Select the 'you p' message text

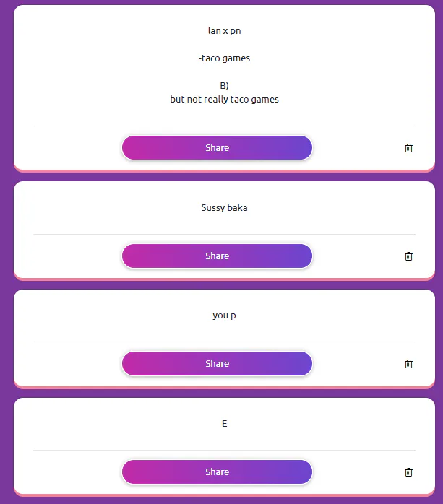click(x=224, y=316)
